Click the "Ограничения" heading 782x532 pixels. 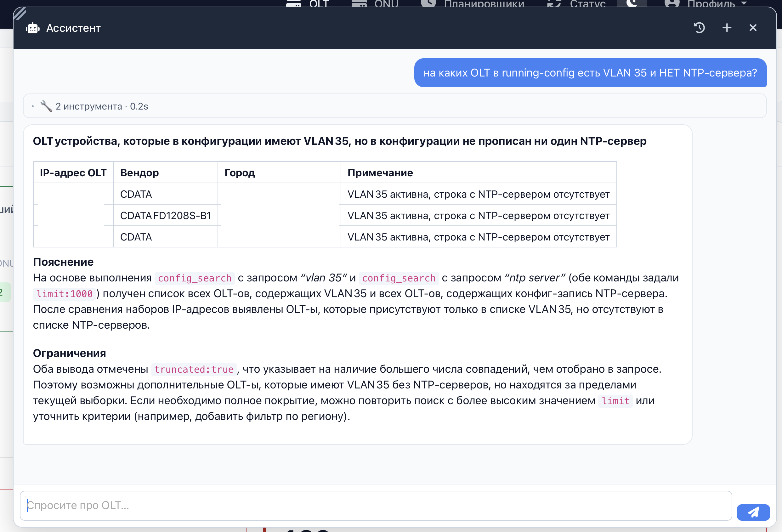pos(69,353)
